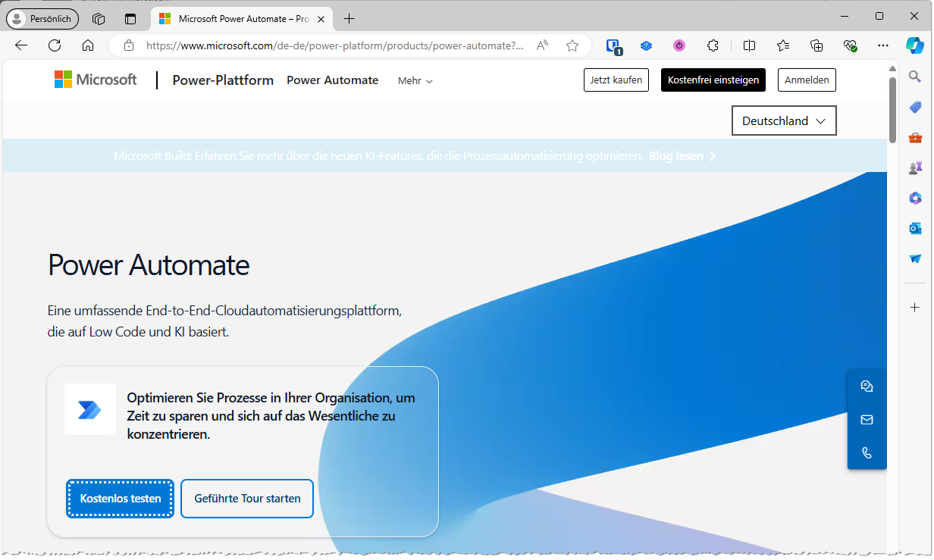Open the Mehr dropdown menu
The height and width of the screenshot is (560, 934).
pyautogui.click(x=415, y=80)
